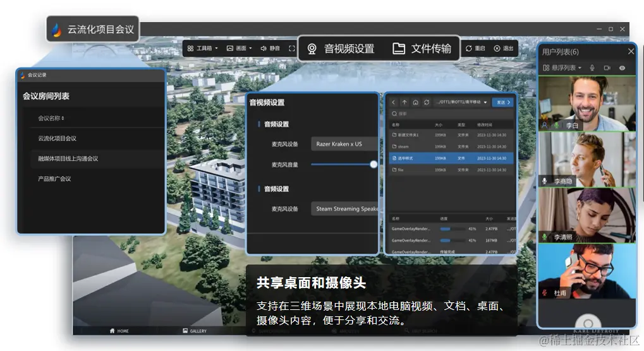644x351 pixels.
Task: Close the 用户列表 user list panel
Action: 631,51
